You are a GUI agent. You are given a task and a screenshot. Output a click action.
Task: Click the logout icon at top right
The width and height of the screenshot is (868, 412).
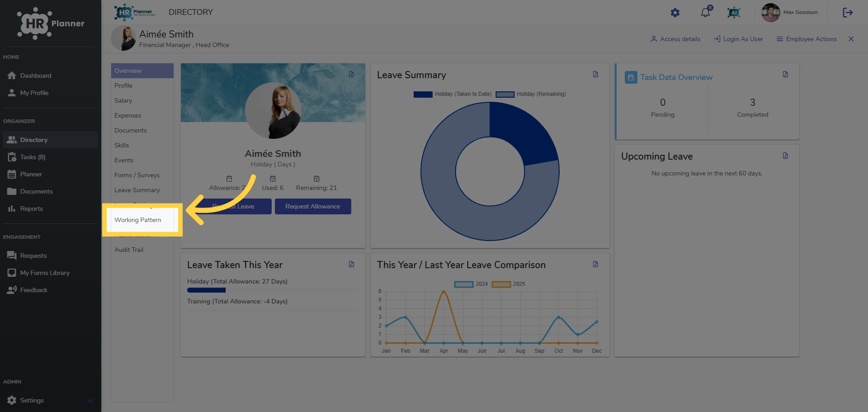tap(848, 13)
